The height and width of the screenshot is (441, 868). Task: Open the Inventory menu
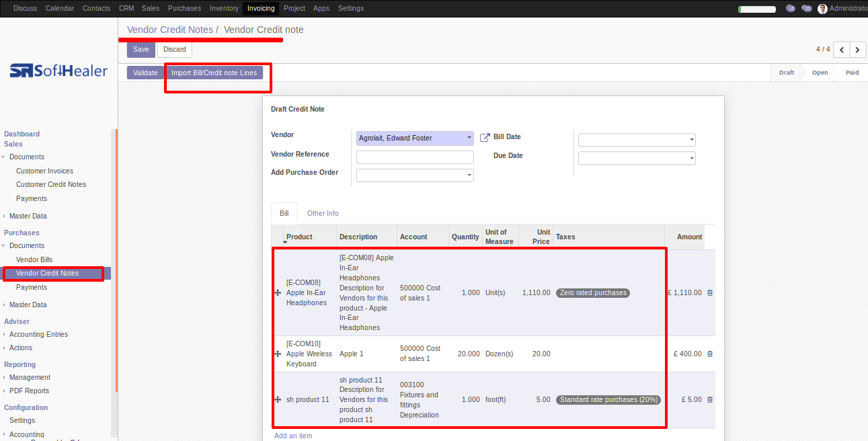tap(224, 8)
